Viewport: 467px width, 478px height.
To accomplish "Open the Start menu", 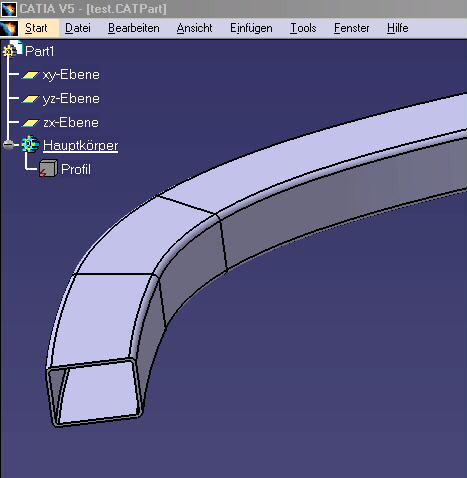I will point(36,28).
